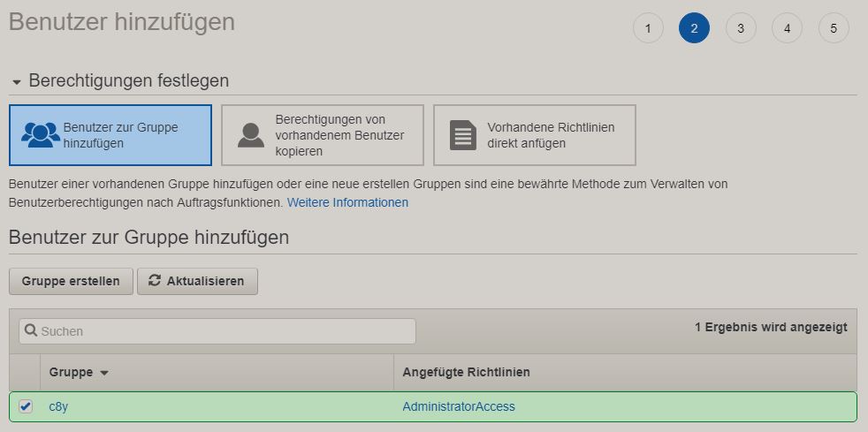Image resolution: width=868 pixels, height=432 pixels.
Task: Open the AdministratorAccess policy link
Action: click(x=458, y=406)
